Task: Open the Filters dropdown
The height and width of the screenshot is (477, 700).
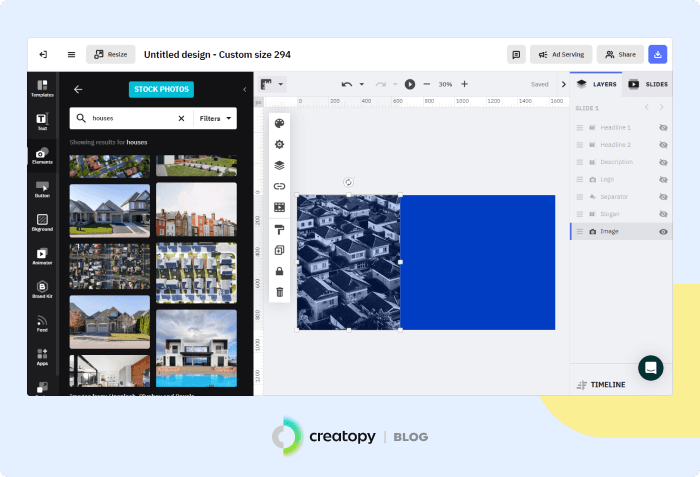Action: 216,118
